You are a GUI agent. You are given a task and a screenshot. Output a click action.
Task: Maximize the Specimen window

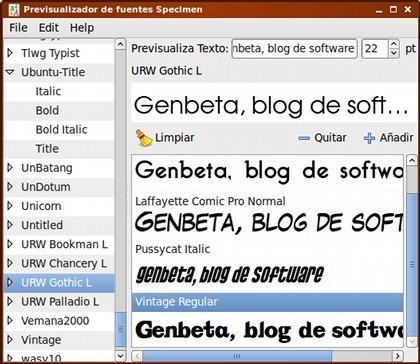[393, 9]
